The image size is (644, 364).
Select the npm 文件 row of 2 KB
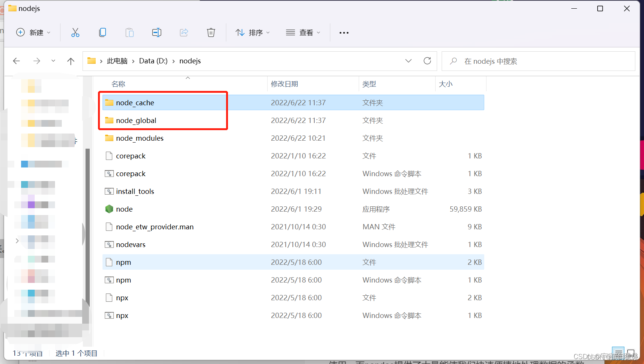[293, 262]
